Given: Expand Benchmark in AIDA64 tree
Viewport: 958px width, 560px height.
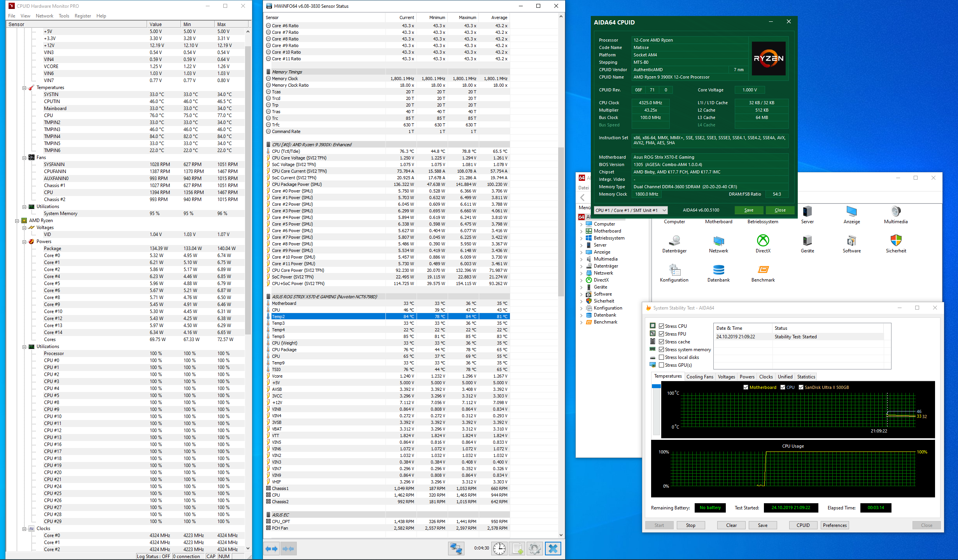Looking at the screenshot, I should [x=581, y=322].
